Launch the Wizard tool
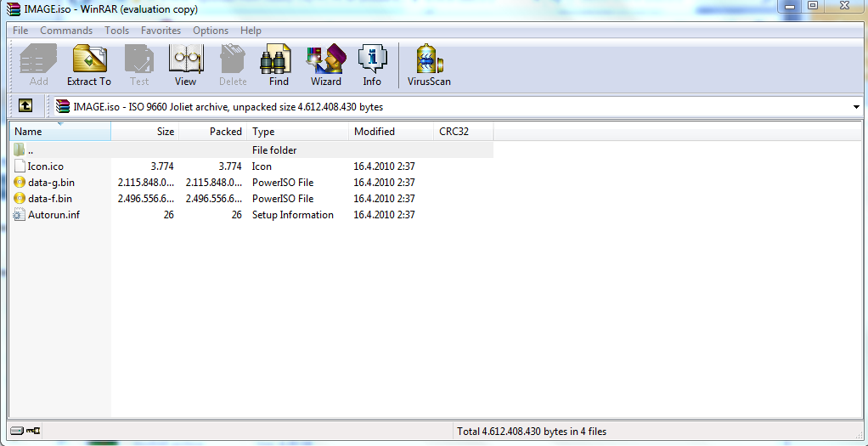The width and height of the screenshot is (868, 446). click(x=326, y=65)
